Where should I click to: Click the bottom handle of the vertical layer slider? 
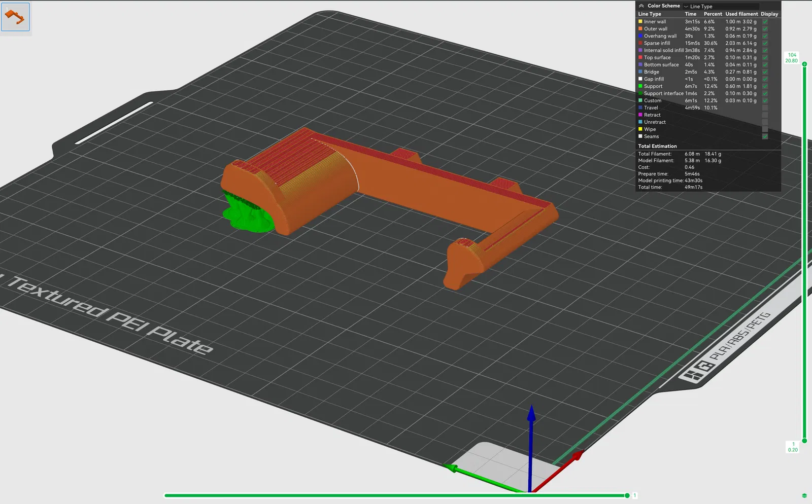804,441
